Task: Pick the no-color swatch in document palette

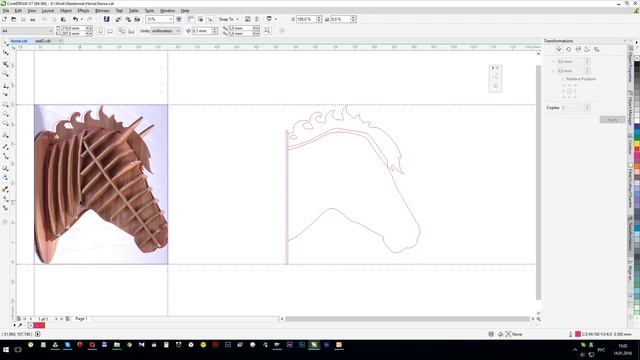Action: [x=30, y=326]
